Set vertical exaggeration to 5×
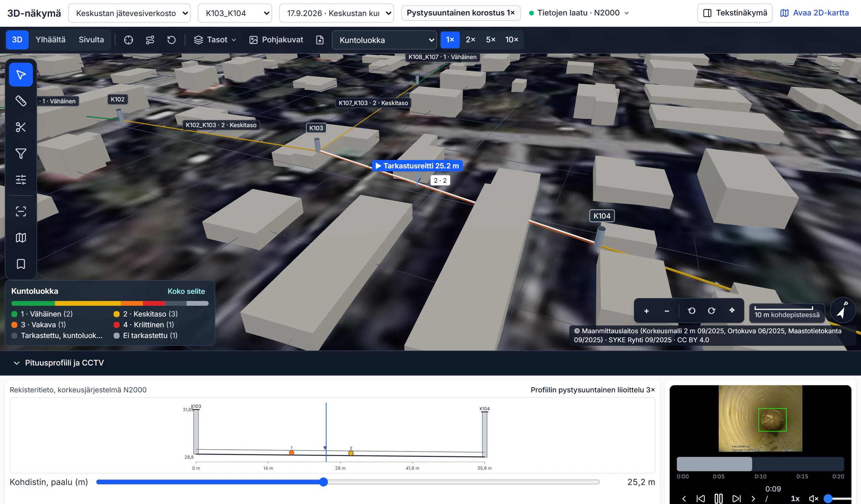Image resolution: width=861 pixels, height=504 pixels. click(491, 40)
